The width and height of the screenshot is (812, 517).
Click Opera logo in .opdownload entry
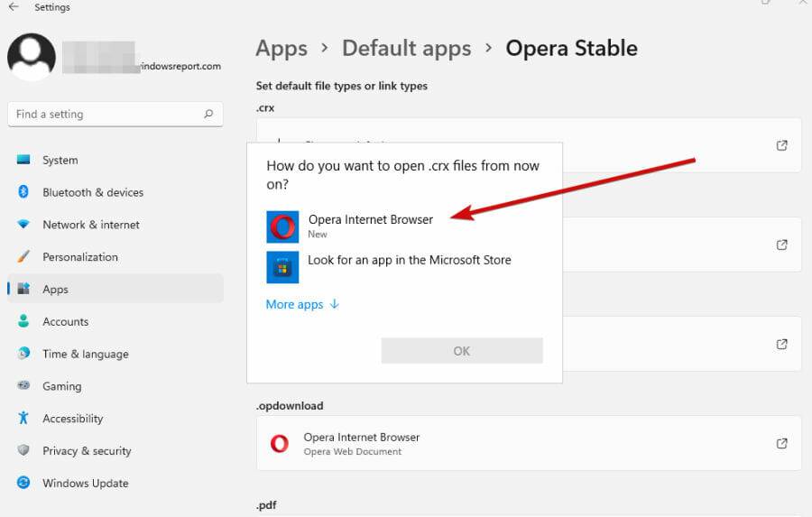280,443
